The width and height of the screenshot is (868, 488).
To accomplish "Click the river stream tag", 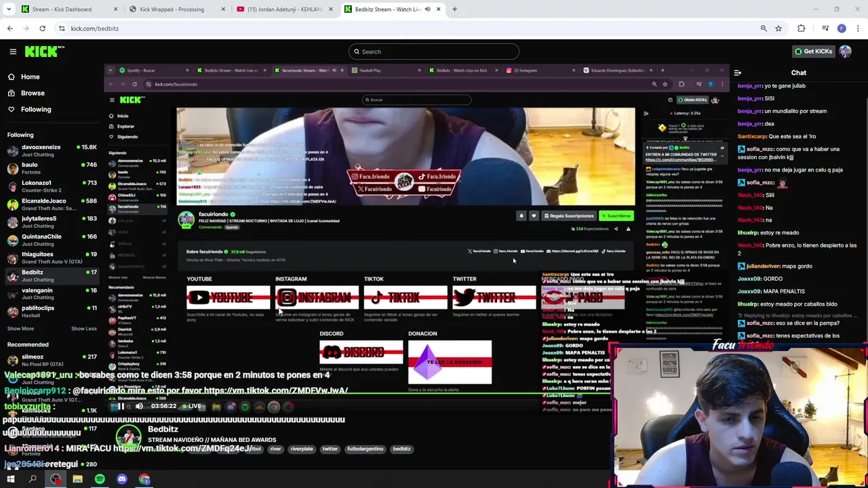I will [x=275, y=449].
